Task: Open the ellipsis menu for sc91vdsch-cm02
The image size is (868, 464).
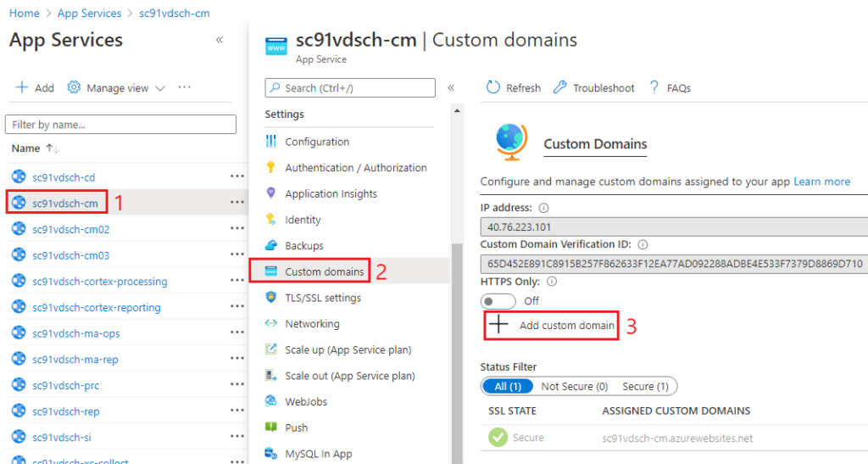Action: click(x=237, y=228)
